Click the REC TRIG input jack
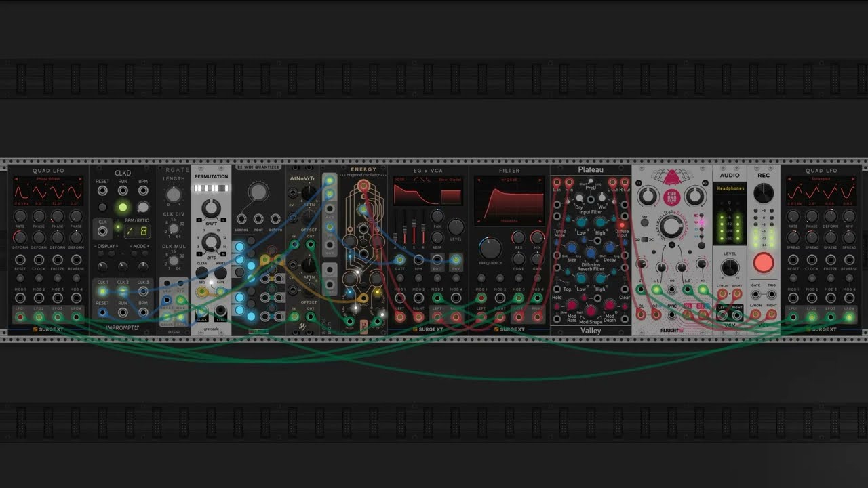 pos(772,295)
